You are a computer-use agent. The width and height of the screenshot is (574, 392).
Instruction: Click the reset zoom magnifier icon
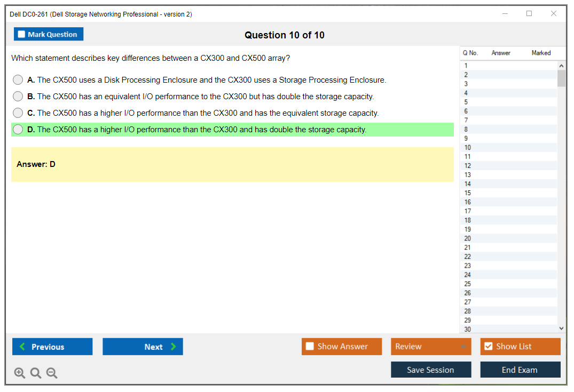tap(36, 373)
